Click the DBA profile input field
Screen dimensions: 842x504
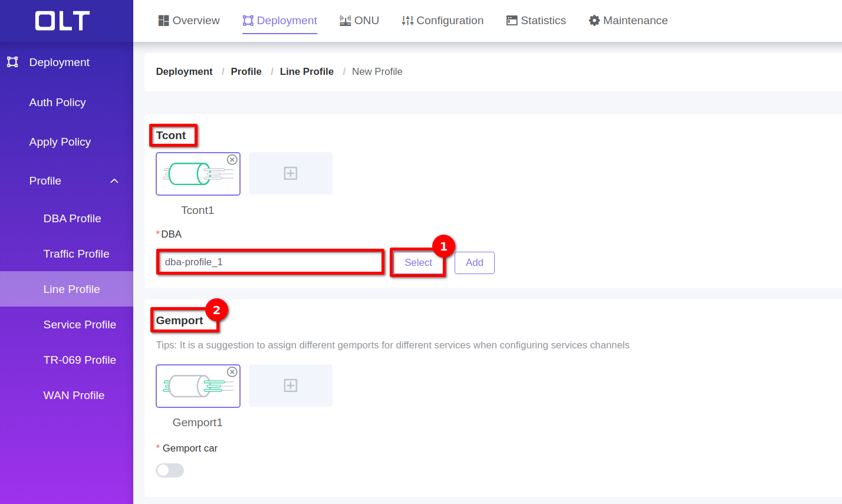270,262
